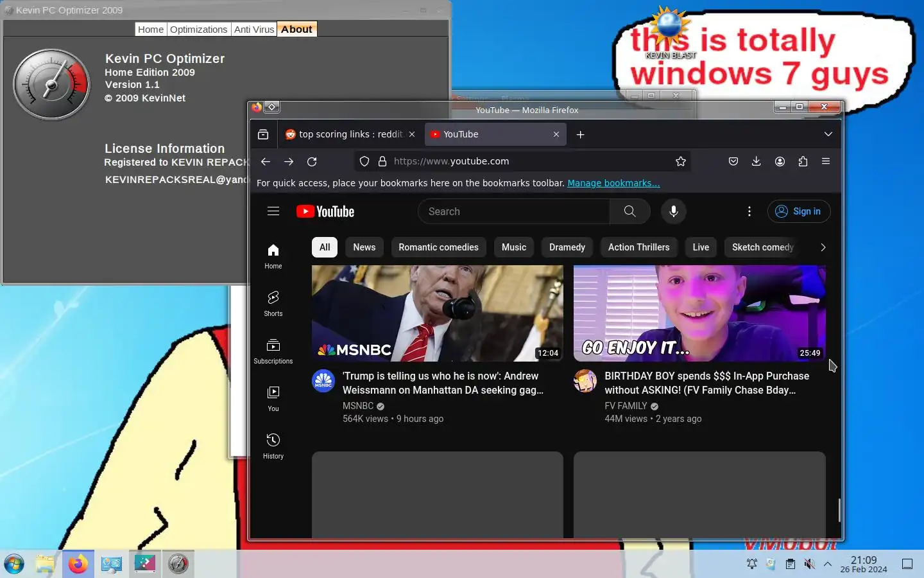Open the Firefox account icon
The width and height of the screenshot is (924, 578).
tap(780, 162)
